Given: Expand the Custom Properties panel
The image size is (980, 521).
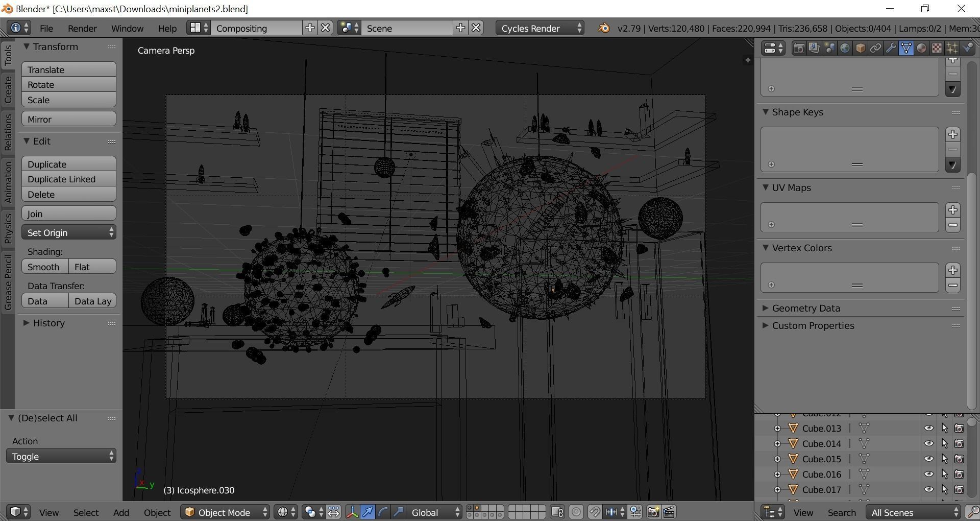Looking at the screenshot, I should [813, 325].
